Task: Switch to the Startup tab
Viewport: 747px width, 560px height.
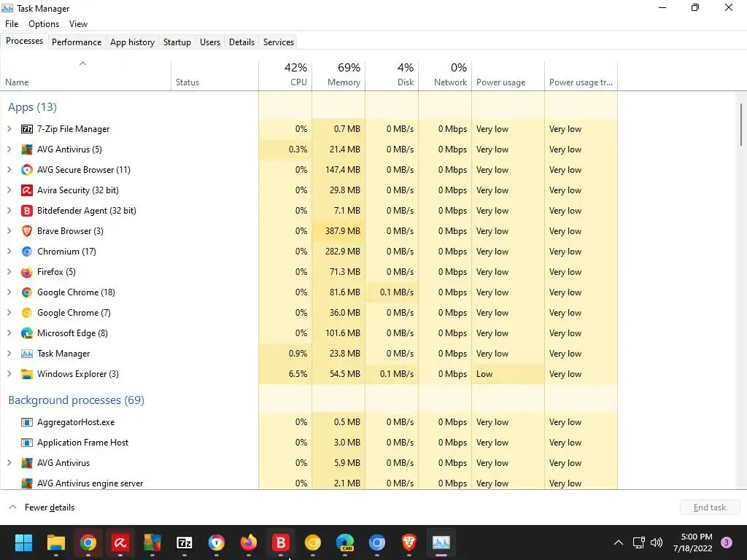Action: pyautogui.click(x=177, y=42)
